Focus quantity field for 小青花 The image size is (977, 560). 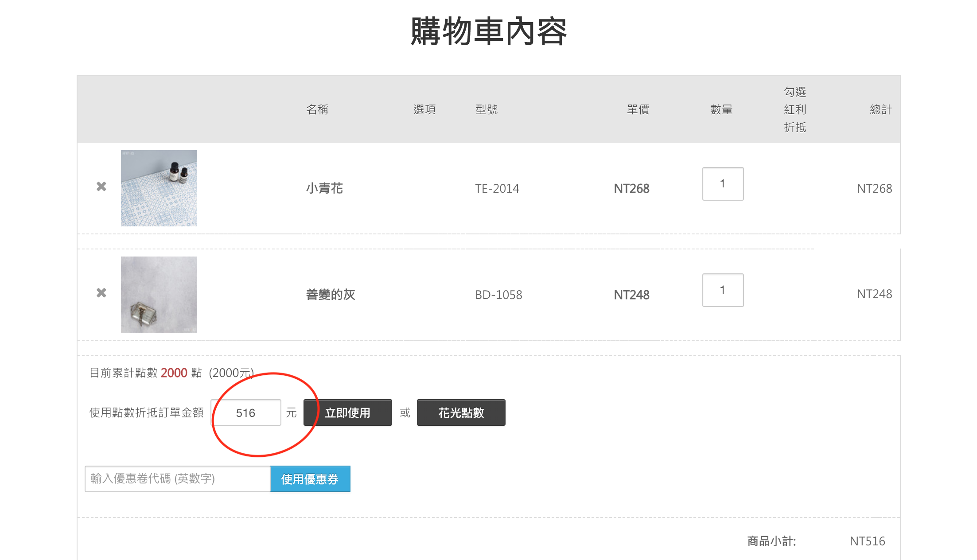[x=723, y=184]
